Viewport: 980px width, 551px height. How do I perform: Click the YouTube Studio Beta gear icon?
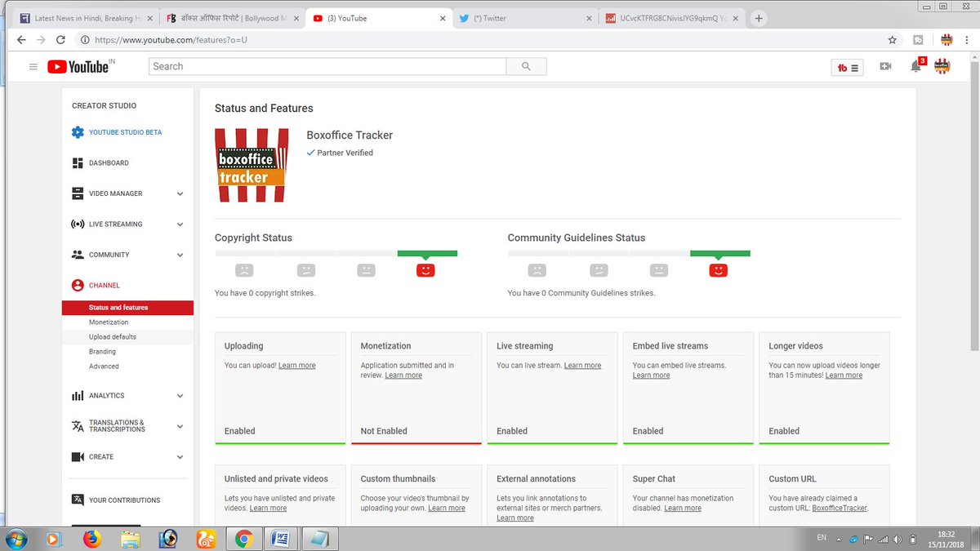[x=78, y=132]
